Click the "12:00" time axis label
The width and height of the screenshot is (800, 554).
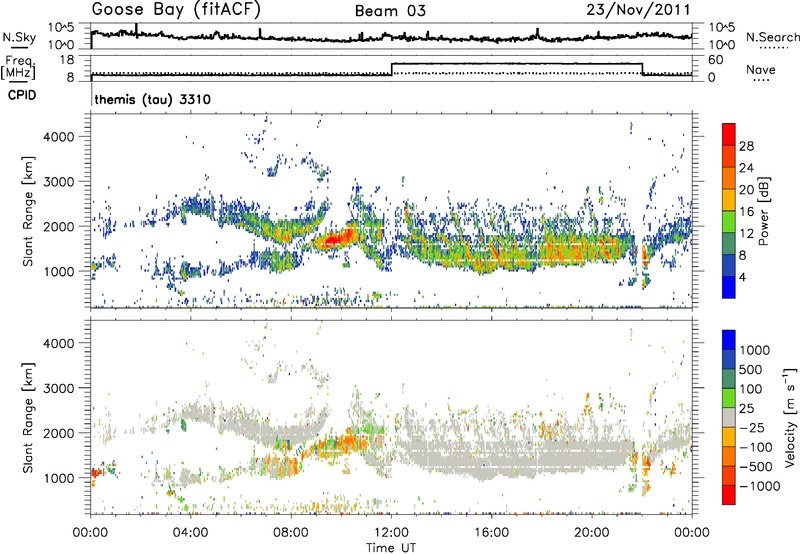pyautogui.click(x=391, y=533)
